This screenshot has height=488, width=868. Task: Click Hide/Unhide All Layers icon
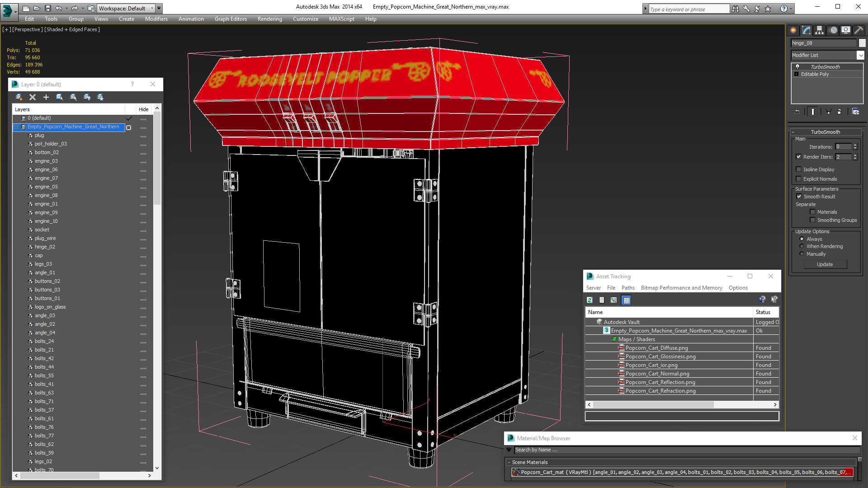87,97
